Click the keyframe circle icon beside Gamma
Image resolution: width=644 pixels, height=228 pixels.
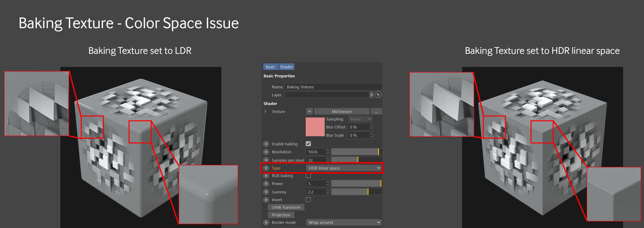click(266, 192)
